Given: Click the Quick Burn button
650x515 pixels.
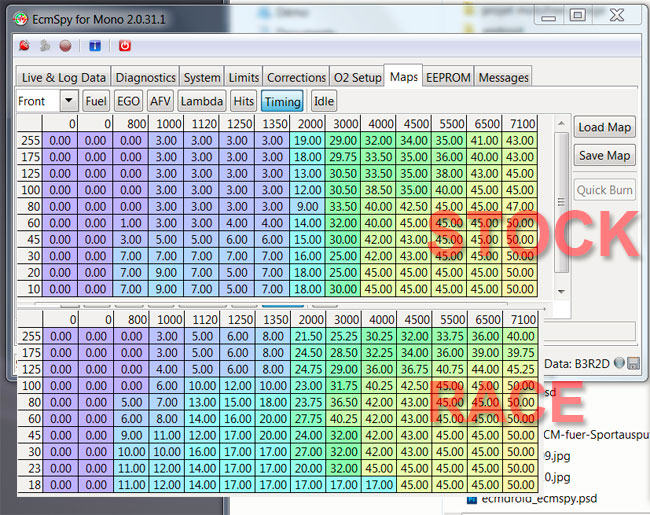Looking at the screenshot, I should point(604,190).
